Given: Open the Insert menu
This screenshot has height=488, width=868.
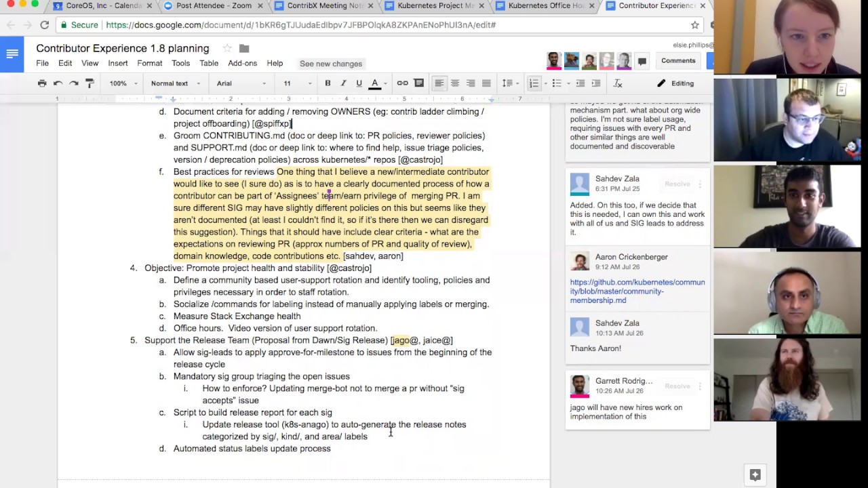Looking at the screenshot, I should (x=118, y=64).
